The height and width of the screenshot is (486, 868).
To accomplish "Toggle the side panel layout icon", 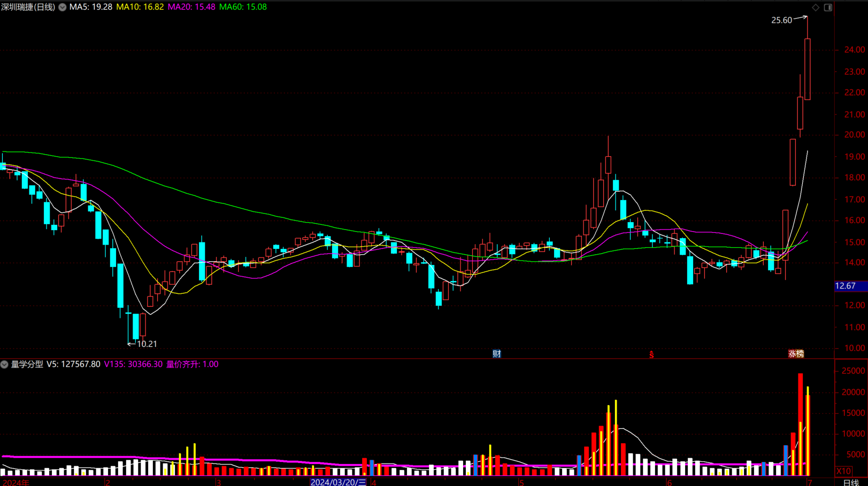I will (828, 7).
